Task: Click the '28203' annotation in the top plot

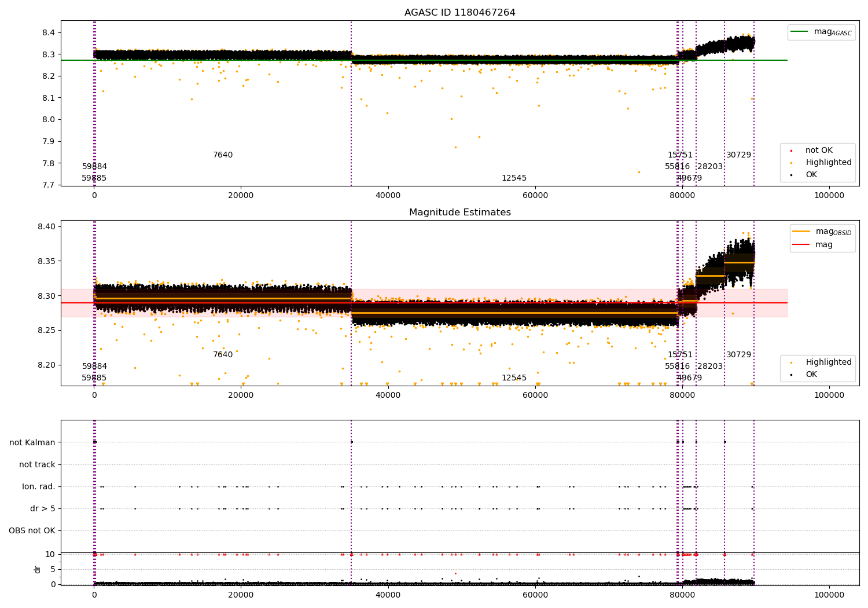Action: pyautogui.click(x=710, y=167)
